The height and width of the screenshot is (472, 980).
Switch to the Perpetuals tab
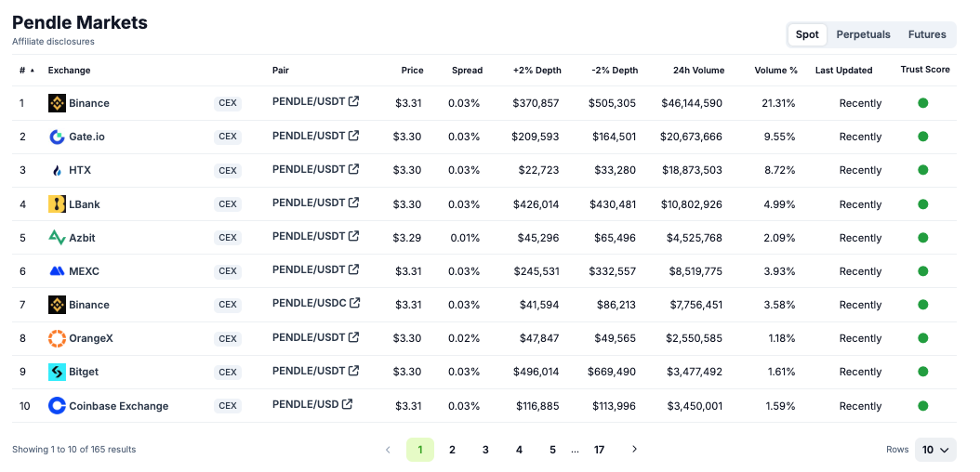tap(863, 34)
